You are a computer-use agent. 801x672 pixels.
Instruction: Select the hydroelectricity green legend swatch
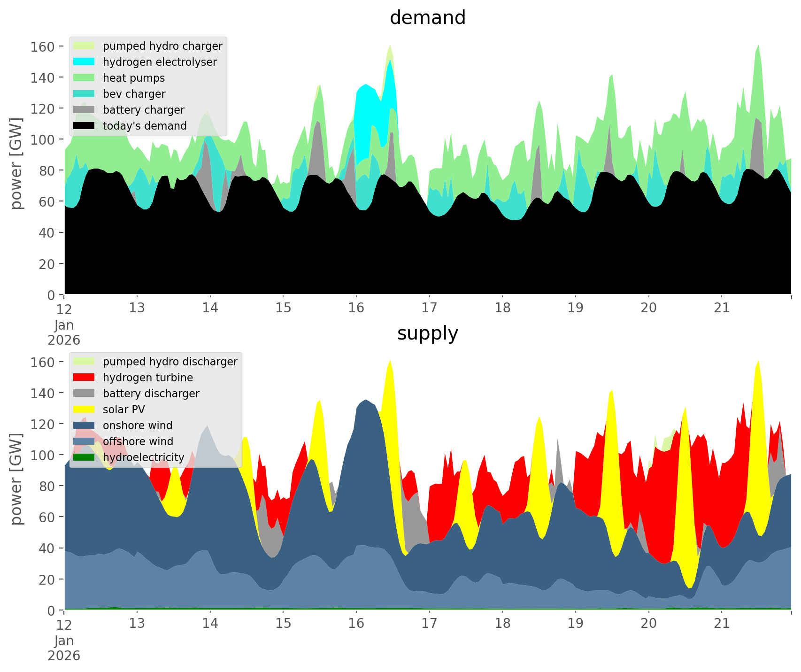tap(85, 457)
